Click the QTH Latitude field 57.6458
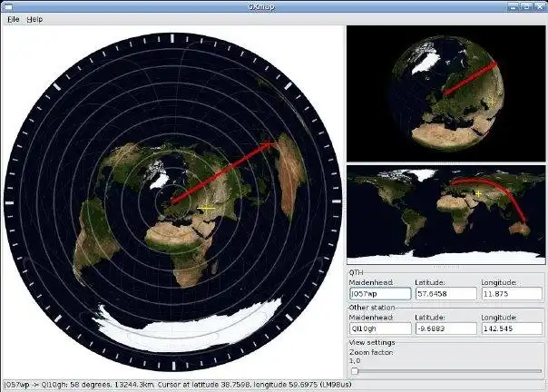 pyautogui.click(x=446, y=294)
